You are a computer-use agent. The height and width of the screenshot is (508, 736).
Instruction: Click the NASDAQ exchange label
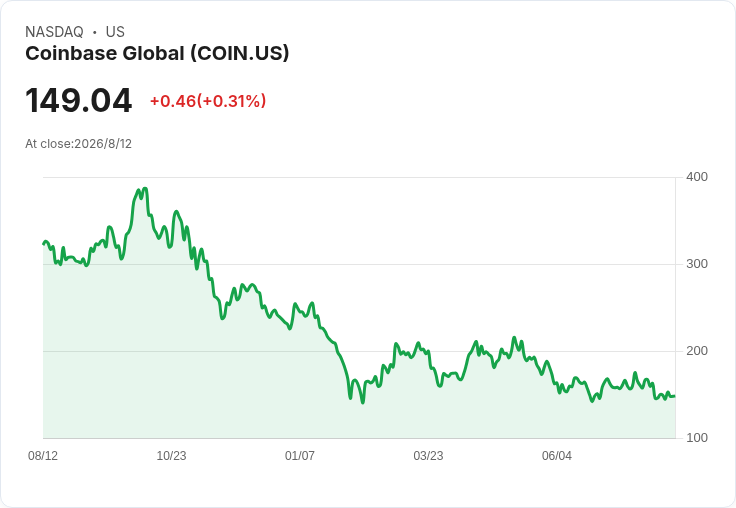coord(54,32)
